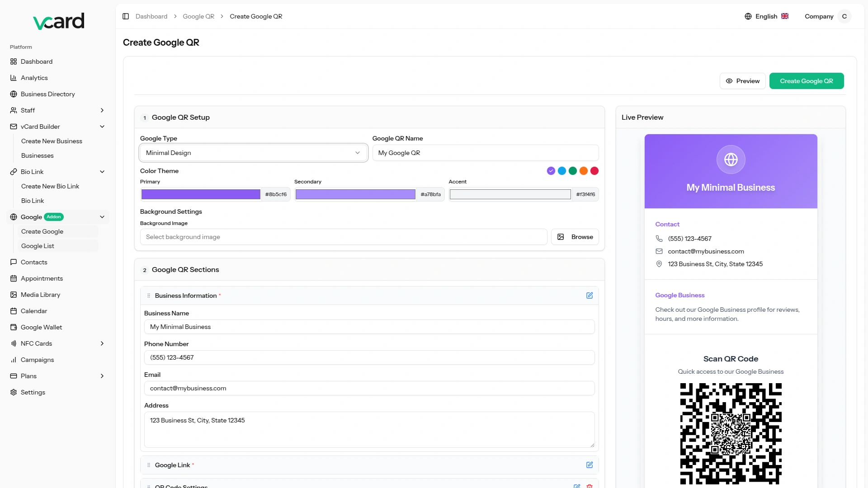Select the blue color theme preset

point(562,171)
